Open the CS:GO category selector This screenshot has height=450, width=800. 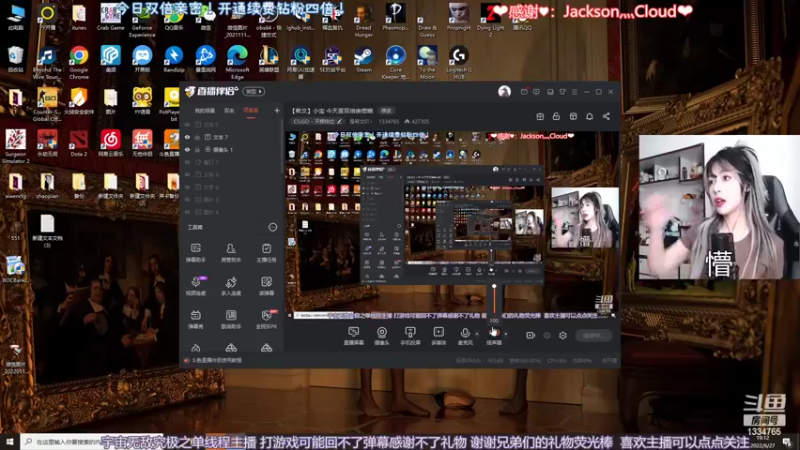(x=318, y=121)
